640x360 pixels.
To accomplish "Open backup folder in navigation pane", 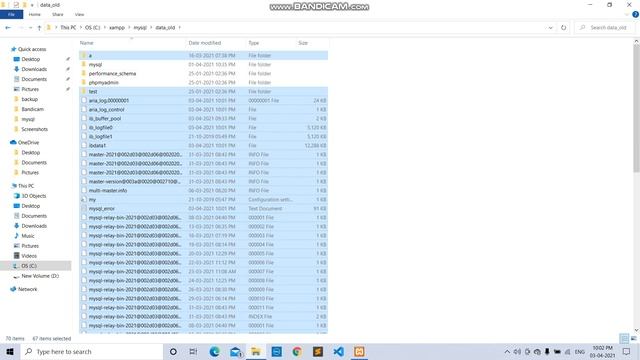I will coord(29,99).
